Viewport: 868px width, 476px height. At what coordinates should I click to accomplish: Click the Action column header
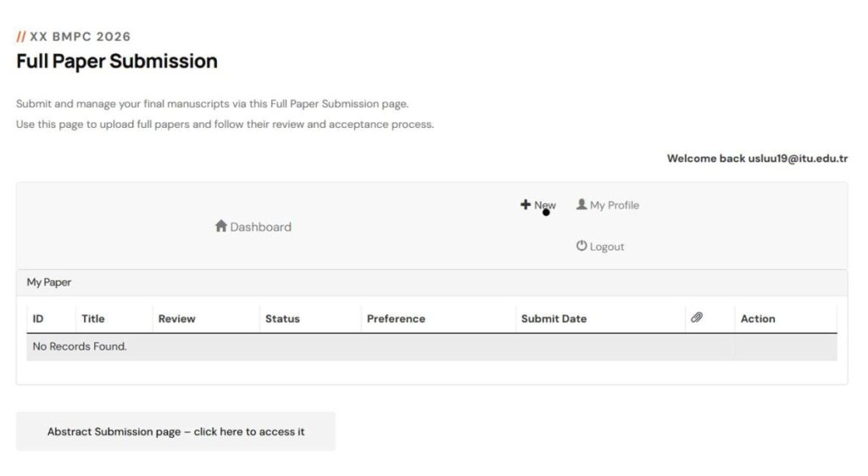pos(758,318)
